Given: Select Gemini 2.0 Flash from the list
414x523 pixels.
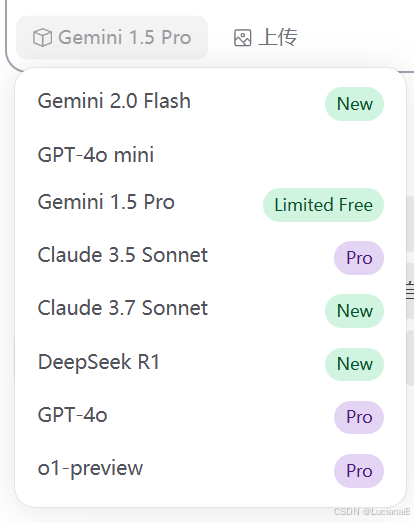Looking at the screenshot, I should coord(211,101).
